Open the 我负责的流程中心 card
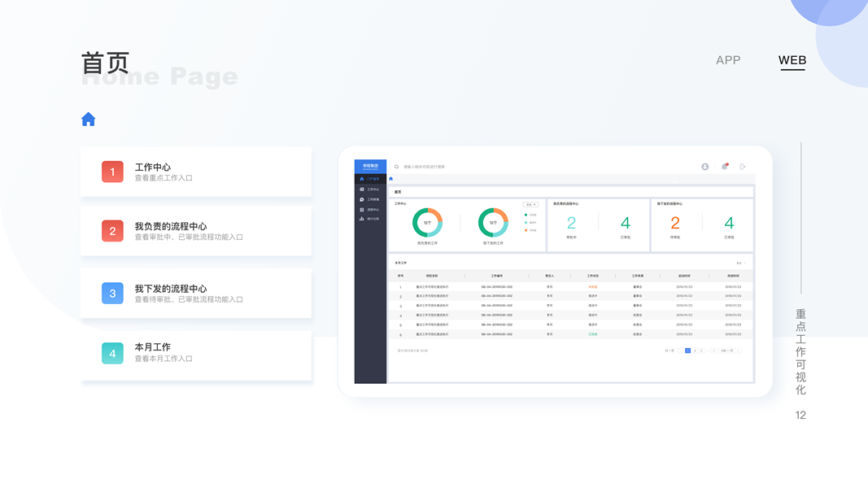This screenshot has height=488, width=868. click(x=196, y=231)
